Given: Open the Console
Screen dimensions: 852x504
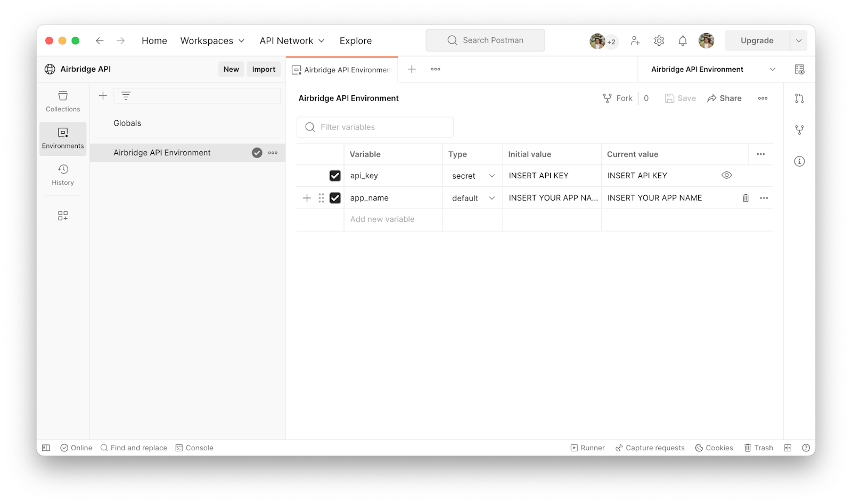Looking at the screenshot, I should pyautogui.click(x=194, y=448).
